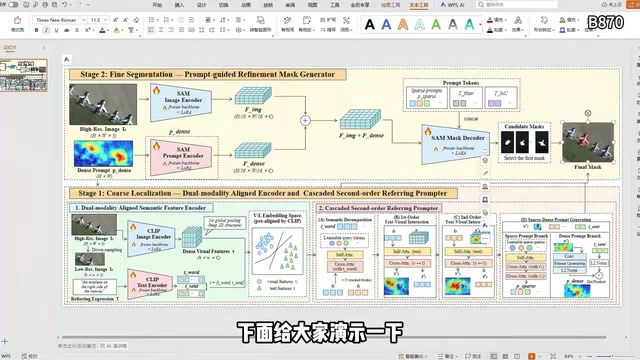Clear formatting with the eraser icon
This screenshot has height=360, width=640.
coord(136,20)
